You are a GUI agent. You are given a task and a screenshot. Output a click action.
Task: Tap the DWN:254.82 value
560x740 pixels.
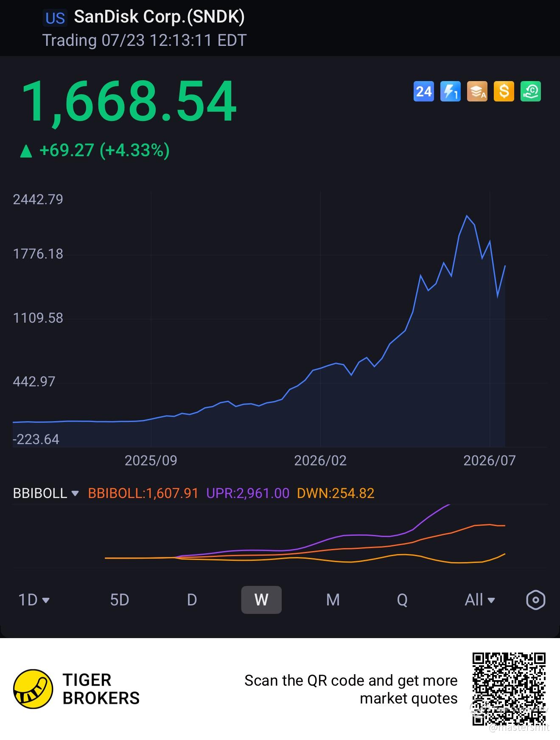coord(336,493)
